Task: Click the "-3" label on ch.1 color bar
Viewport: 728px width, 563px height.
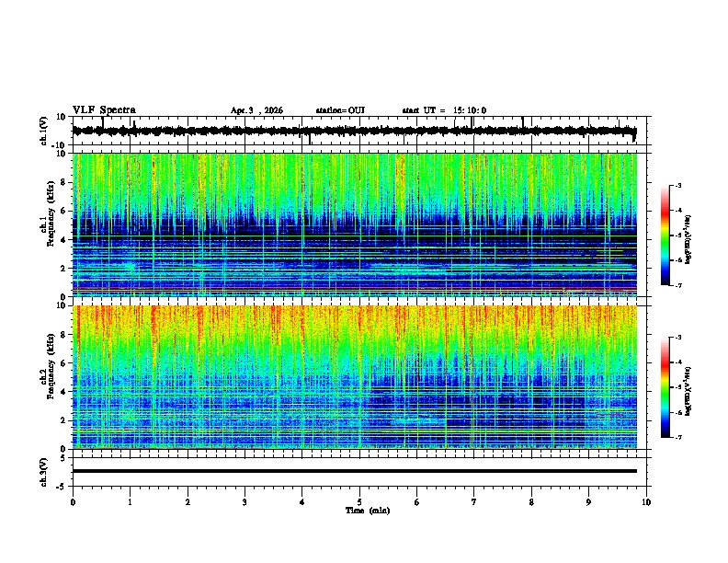Action: click(x=677, y=185)
